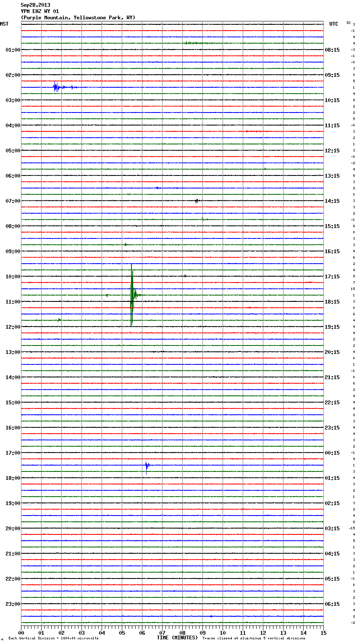Click the 02:15 UTC time label
The width and height of the screenshot is (357, 644).
(x=332, y=503)
